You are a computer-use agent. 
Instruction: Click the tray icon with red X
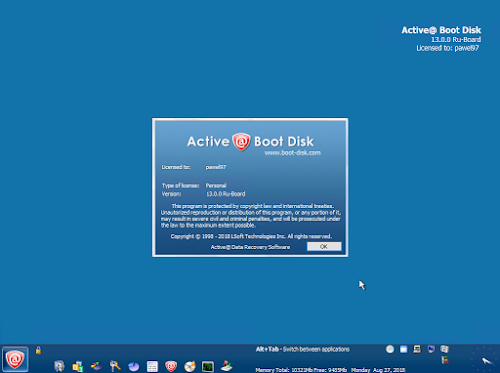[x=445, y=360]
